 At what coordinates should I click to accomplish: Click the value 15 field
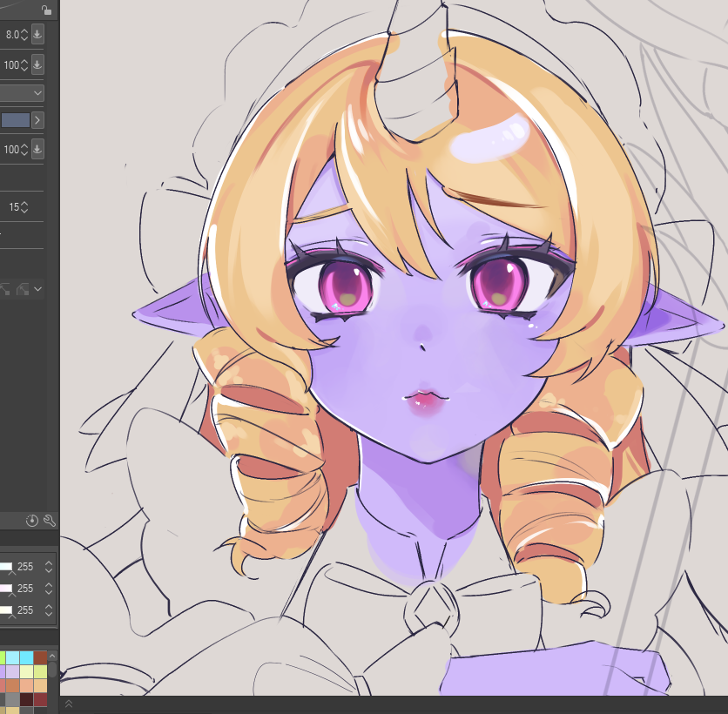[13, 206]
